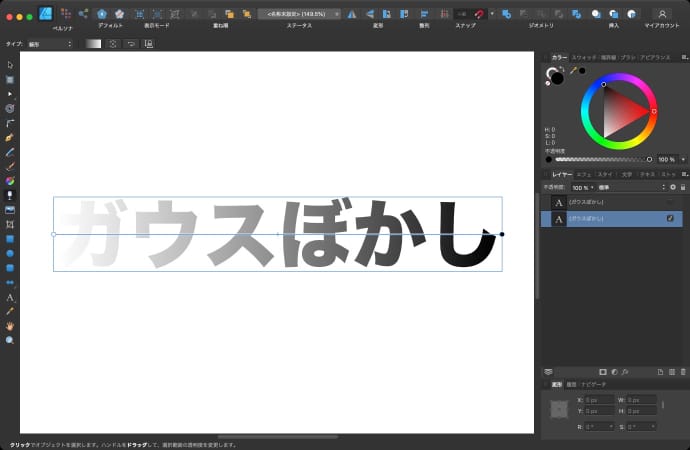Select the Zoom magnifier tool
This screenshot has width=690, height=450.
(10, 340)
